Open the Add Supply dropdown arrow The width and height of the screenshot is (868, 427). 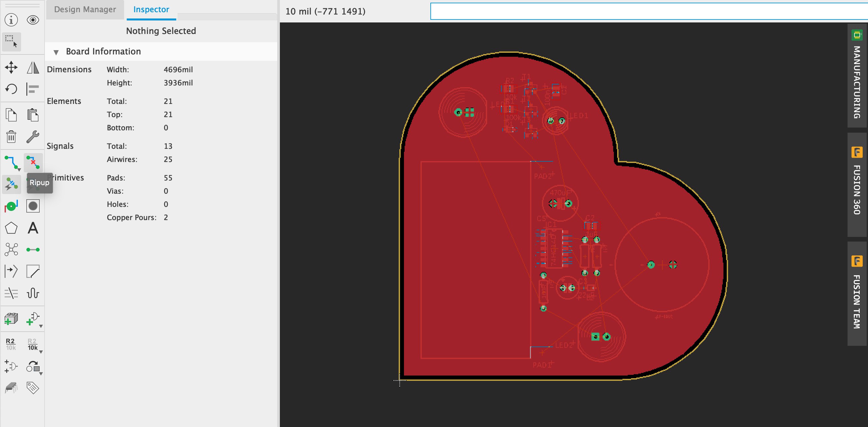41,326
